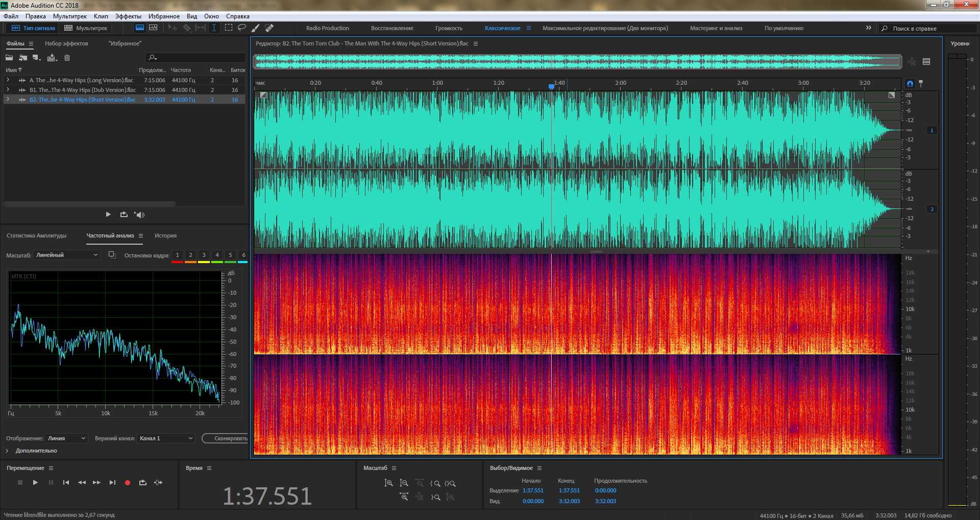980x520 pixels.
Task: Switch to the Статистика Амплитуды tab
Action: [37, 235]
